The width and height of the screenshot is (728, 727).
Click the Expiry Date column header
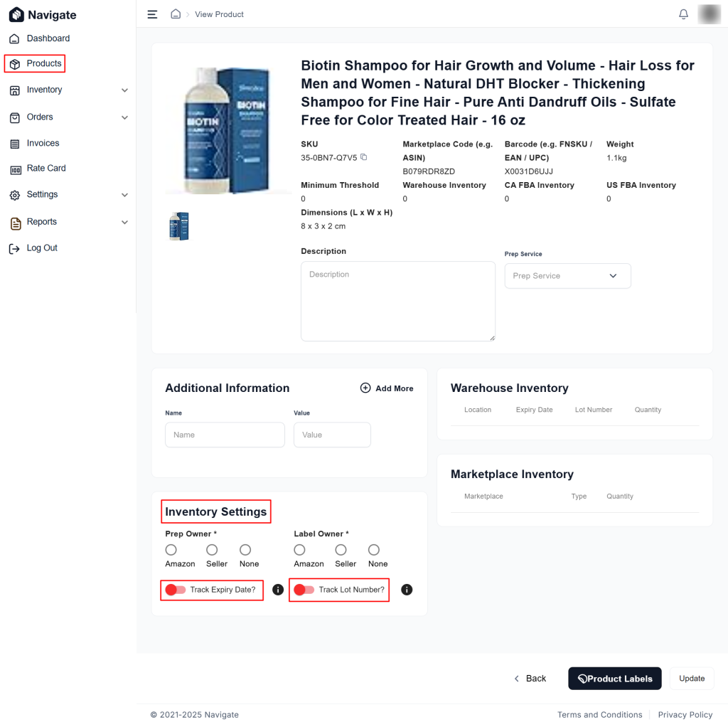point(534,410)
